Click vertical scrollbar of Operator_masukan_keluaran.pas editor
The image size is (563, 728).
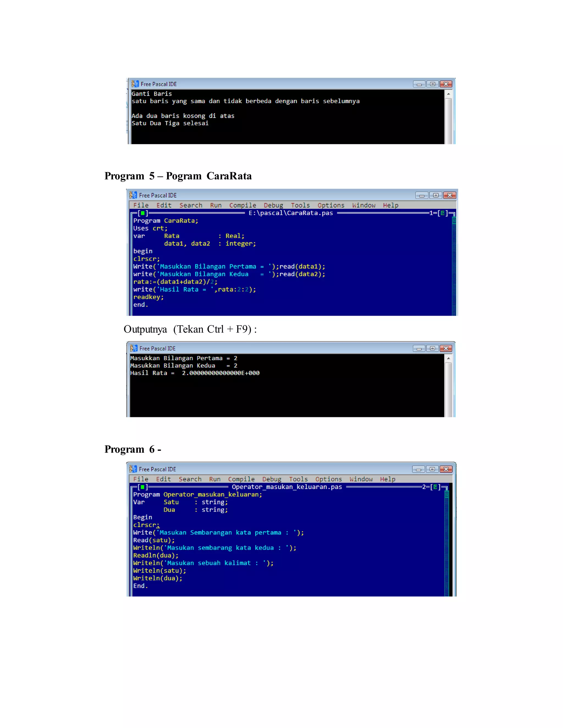447,543
